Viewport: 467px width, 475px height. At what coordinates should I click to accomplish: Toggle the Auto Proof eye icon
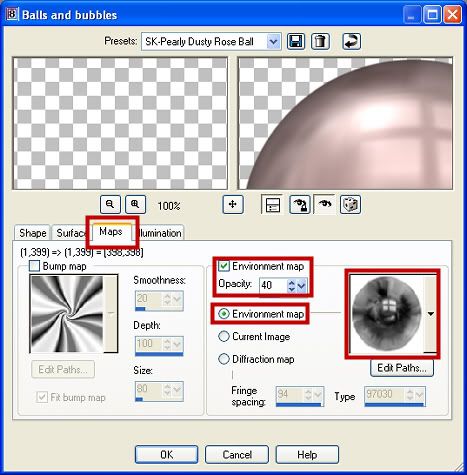[x=324, y=204]
